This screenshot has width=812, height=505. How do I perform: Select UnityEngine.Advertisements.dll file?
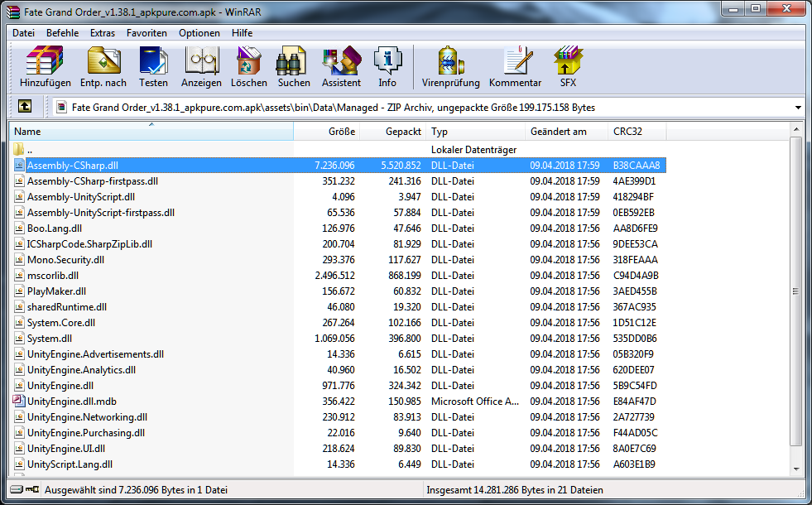click(95, 354)
